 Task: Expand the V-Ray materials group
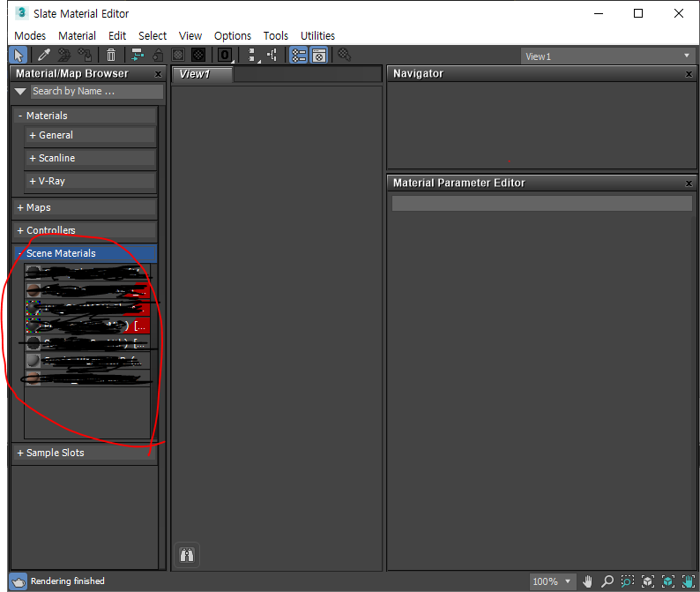coord(90,181)
